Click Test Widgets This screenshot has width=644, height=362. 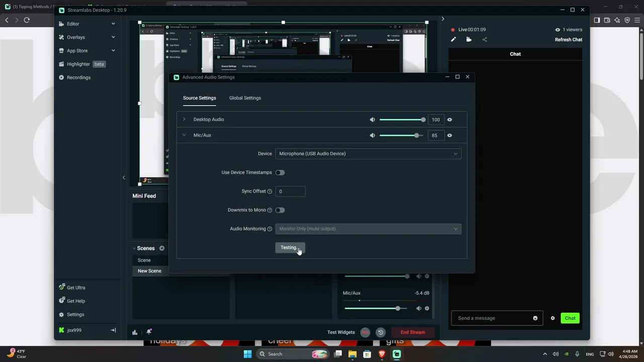point(341,332)
